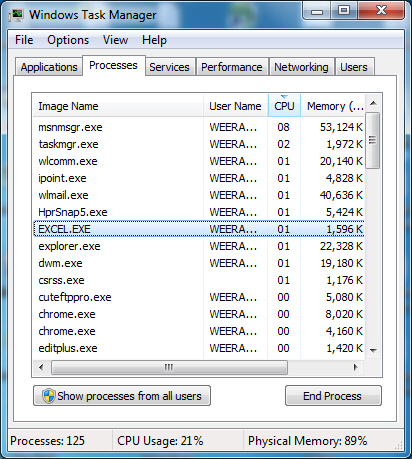Select the csrss.exe process
Viewport: 412px width, 459px height.
pyautogui.click(x=199, y=280)
